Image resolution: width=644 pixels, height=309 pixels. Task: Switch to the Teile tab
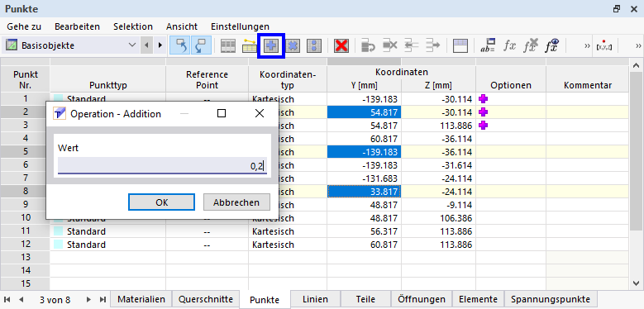coord(365,300)
